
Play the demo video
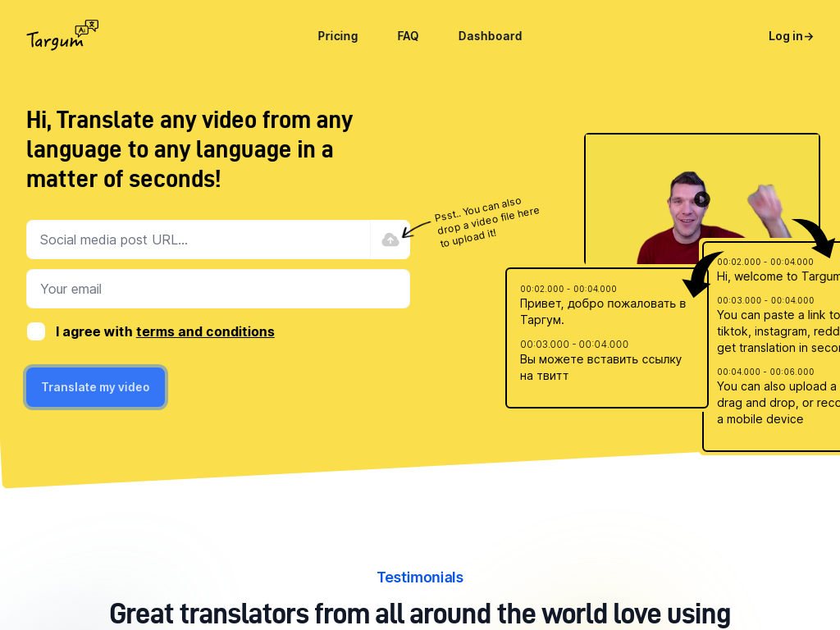tap(702, 199)
